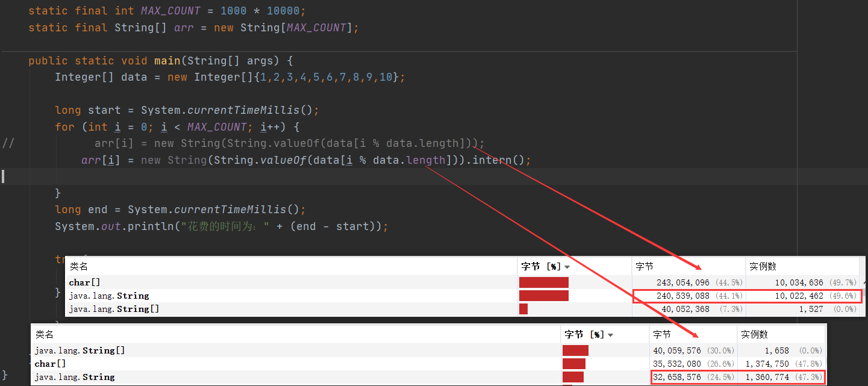Click 'start' in long start assignment
This screenshot has height=386, width=868.
(x=104, y=110)
